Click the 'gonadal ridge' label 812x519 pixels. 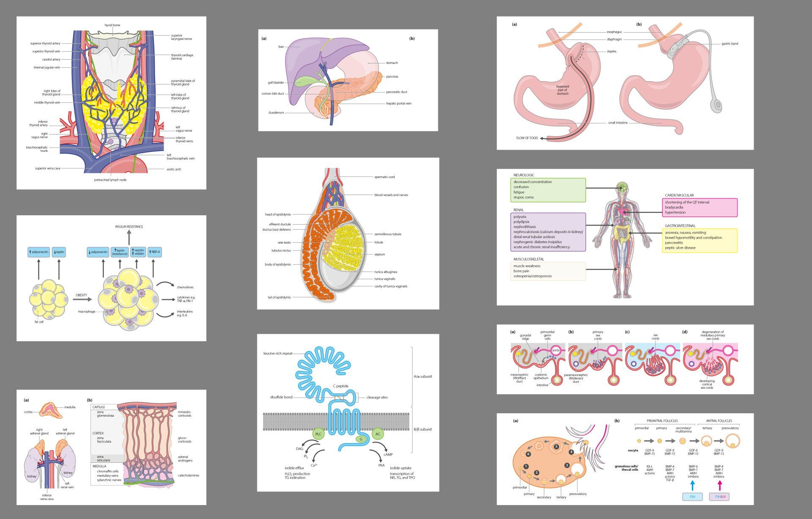(526, 337)
